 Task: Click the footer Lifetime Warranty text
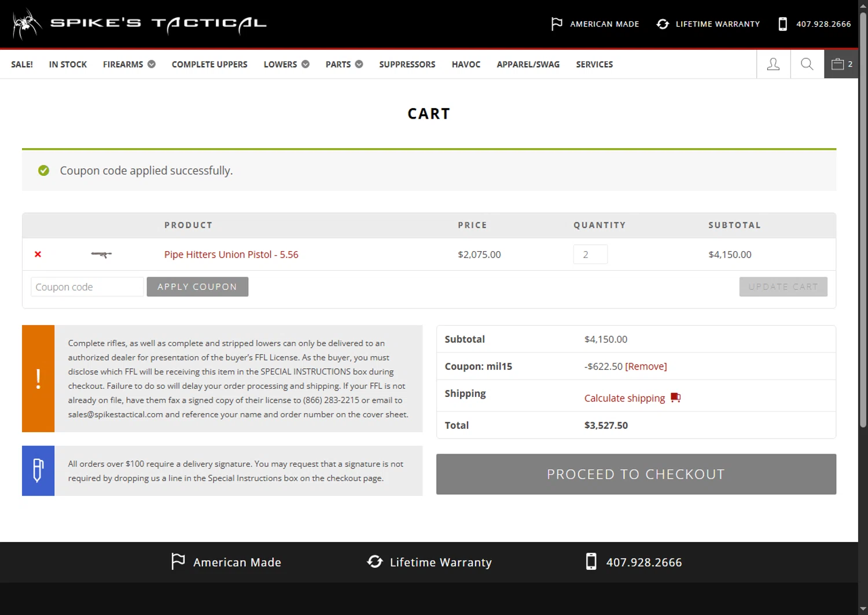coord(440,562)
